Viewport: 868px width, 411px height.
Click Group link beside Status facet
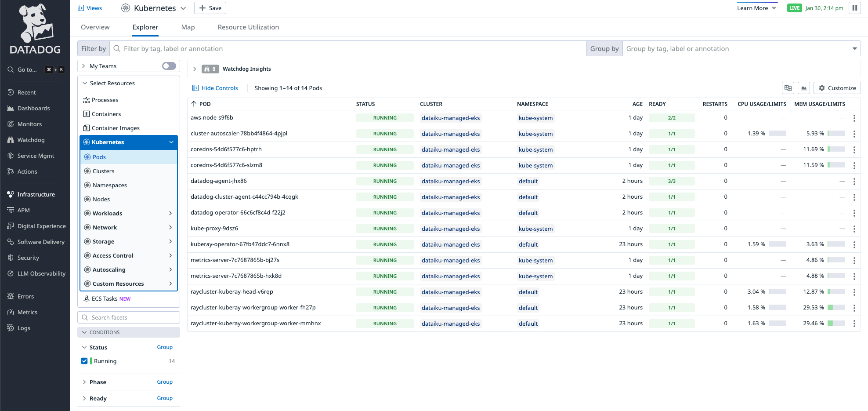(165, 347)
